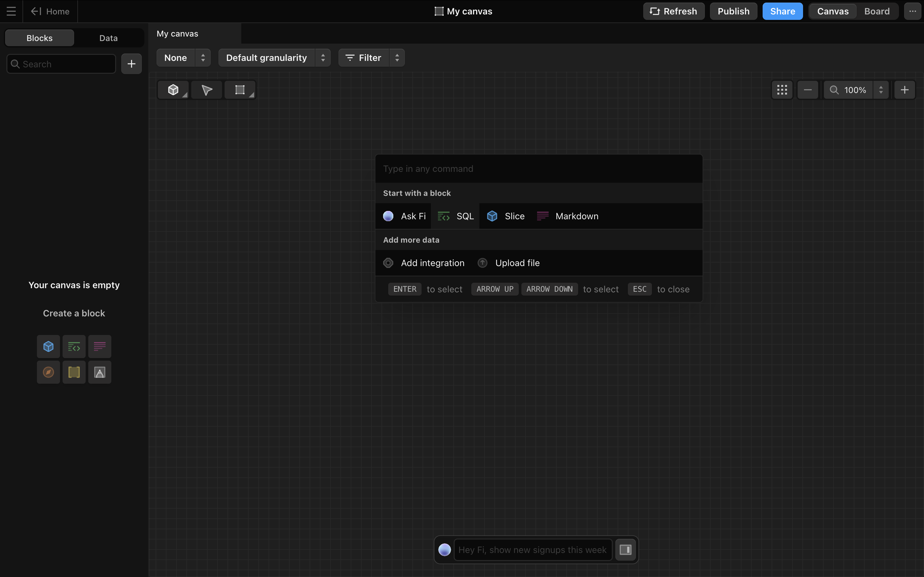Create a SQL block from the sidebar icon
Image resolution: width=924 pixels, height=577 pixels.
coord(74,347)
